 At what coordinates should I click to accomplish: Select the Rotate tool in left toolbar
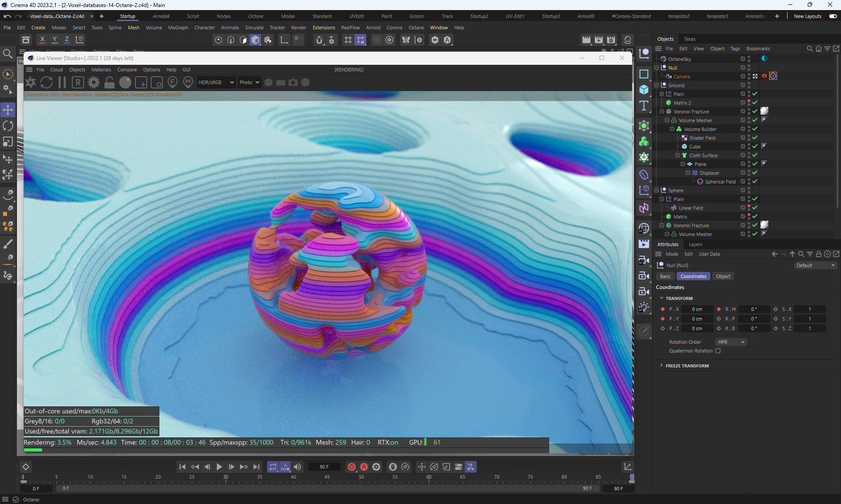click(x=8, y=126)
